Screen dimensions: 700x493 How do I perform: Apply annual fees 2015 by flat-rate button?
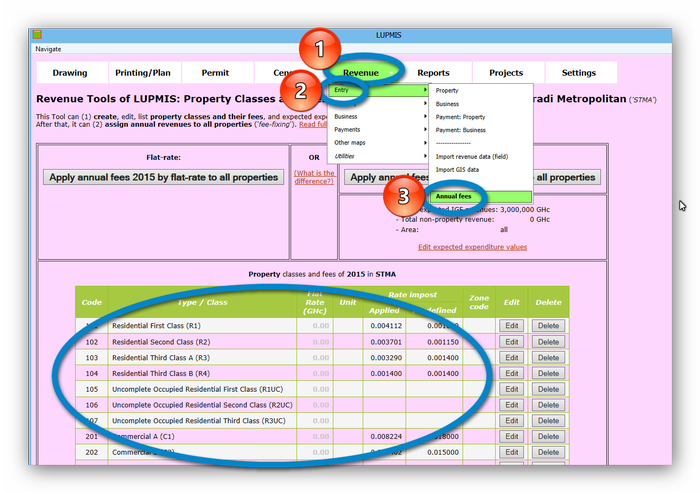click(x=163, y=177)
